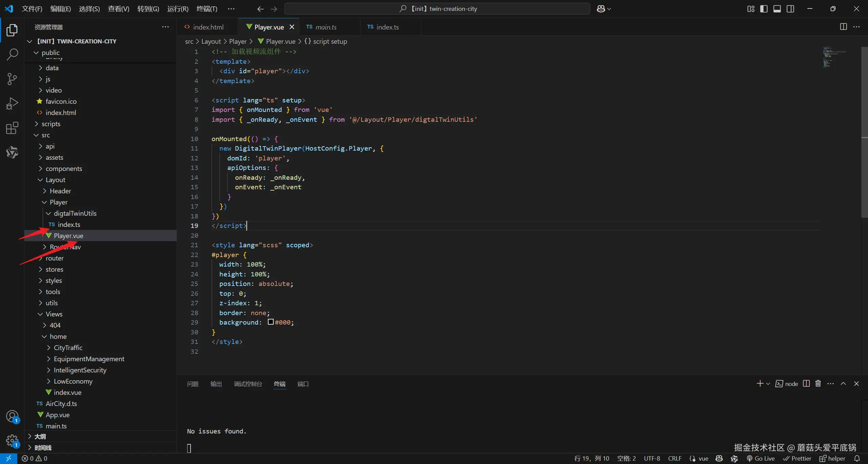Screen dimensions: 868x464
Task: Click the Go Live status bar button
Action: pos(761,458)
